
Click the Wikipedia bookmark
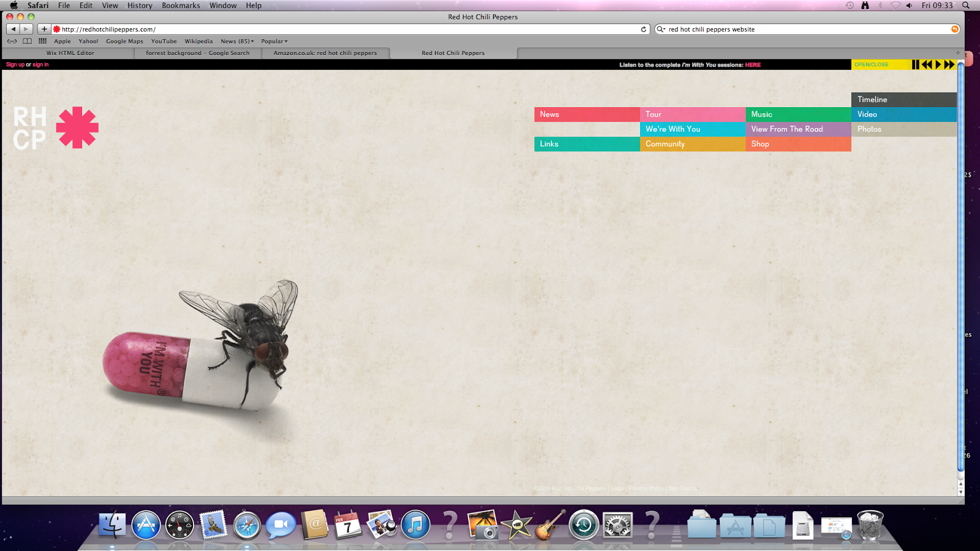[x=198, y=42]
